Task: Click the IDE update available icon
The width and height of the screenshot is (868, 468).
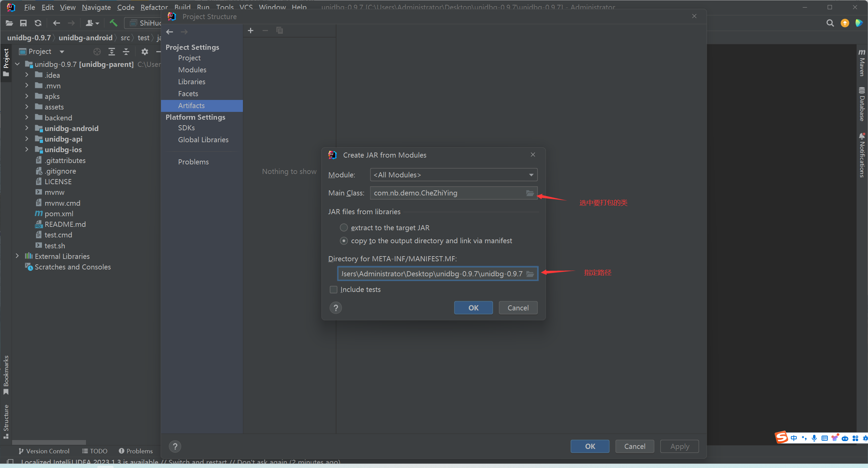Action: point(845,23)
